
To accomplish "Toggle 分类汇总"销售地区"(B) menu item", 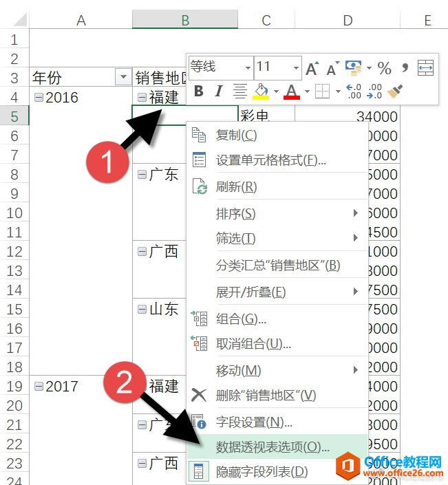I will point(277,265).
